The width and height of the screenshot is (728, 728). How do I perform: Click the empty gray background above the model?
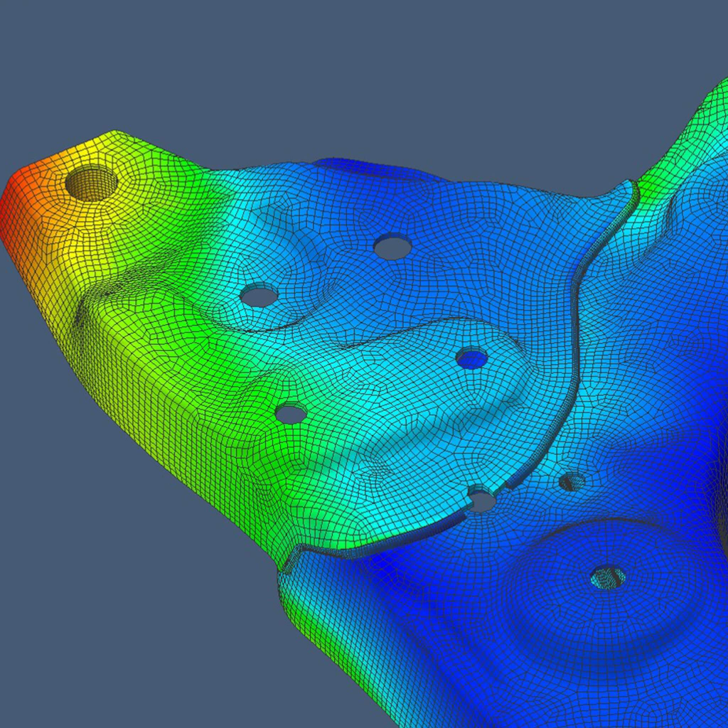[355, 71]
